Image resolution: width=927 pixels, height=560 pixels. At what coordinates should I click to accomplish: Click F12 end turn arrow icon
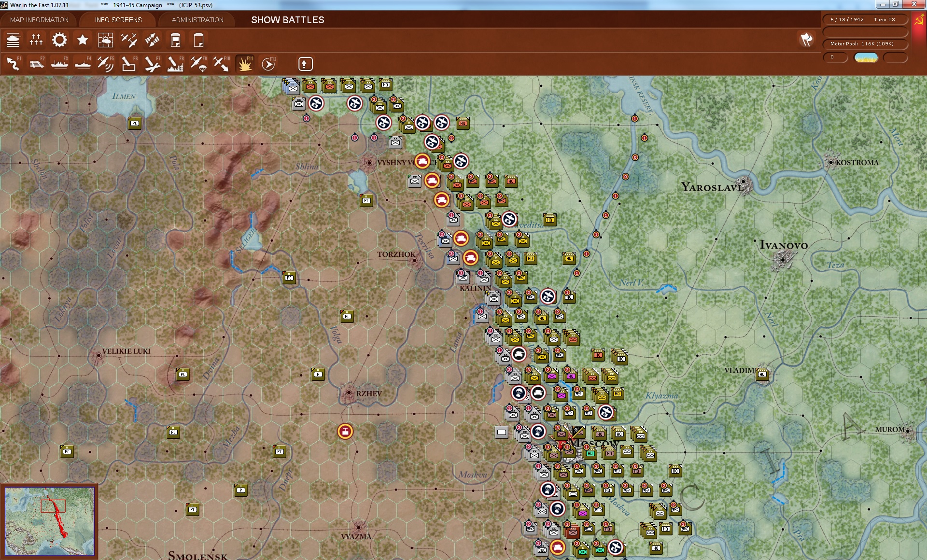click(268, 64)
